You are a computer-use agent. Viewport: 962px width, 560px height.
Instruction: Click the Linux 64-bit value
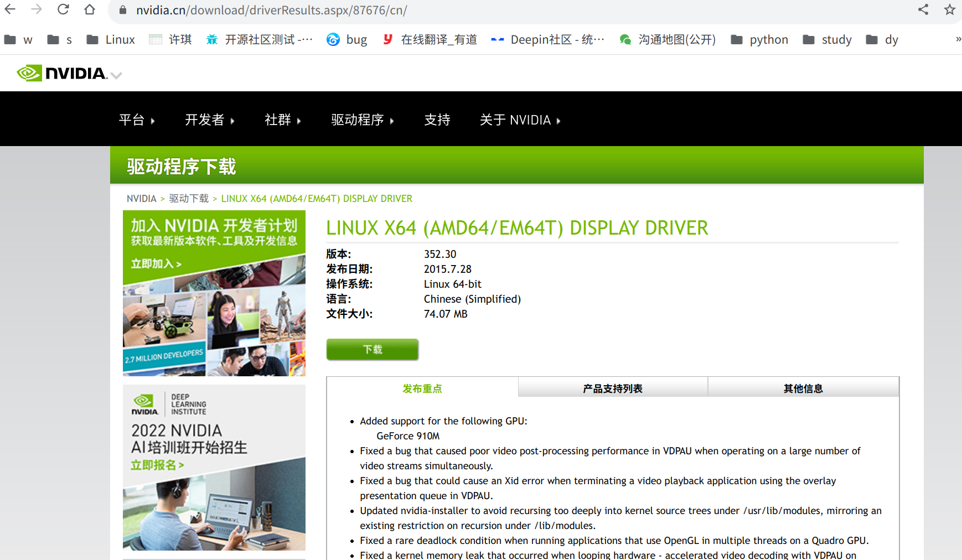[x=453, y=284]
